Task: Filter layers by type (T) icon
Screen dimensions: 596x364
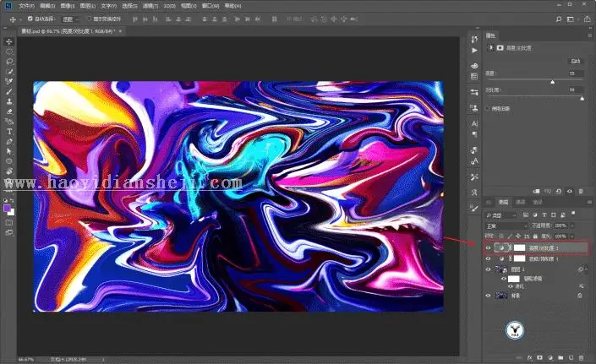Action: coord(544,215)
